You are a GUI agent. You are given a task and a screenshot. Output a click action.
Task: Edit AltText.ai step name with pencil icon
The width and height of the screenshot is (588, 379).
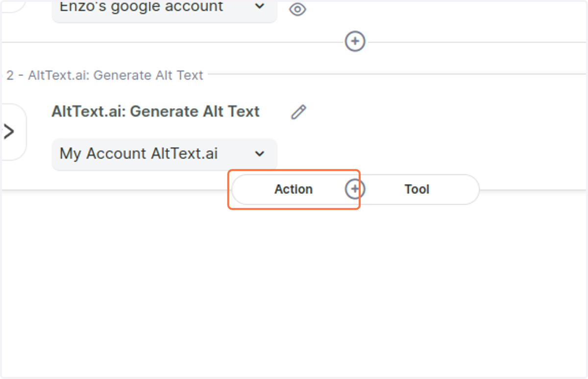click(298, 112)
